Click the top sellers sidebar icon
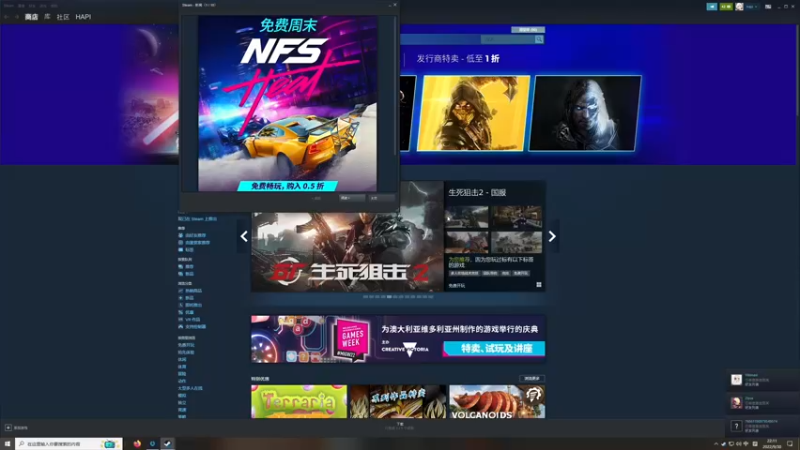 [x=181, y=290]
